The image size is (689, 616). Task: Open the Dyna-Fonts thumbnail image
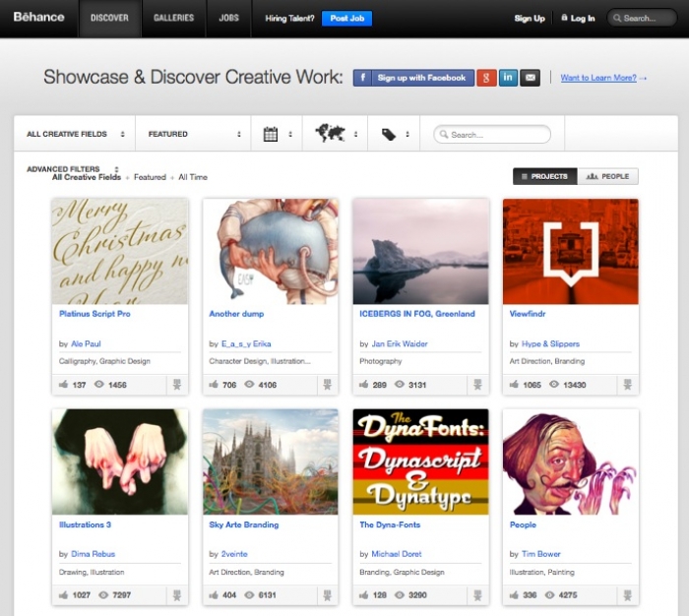(421, 462)
